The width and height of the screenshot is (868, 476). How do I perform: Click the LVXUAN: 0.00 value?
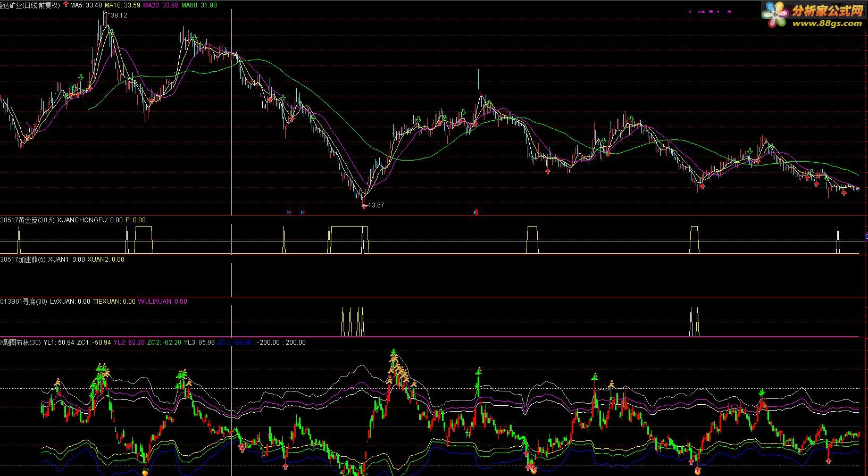[70, 302]
